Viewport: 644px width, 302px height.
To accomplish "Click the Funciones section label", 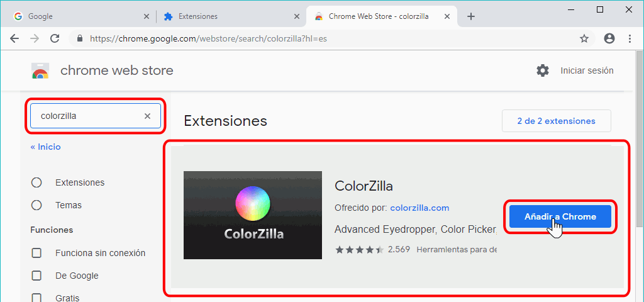I will point(52,230).
